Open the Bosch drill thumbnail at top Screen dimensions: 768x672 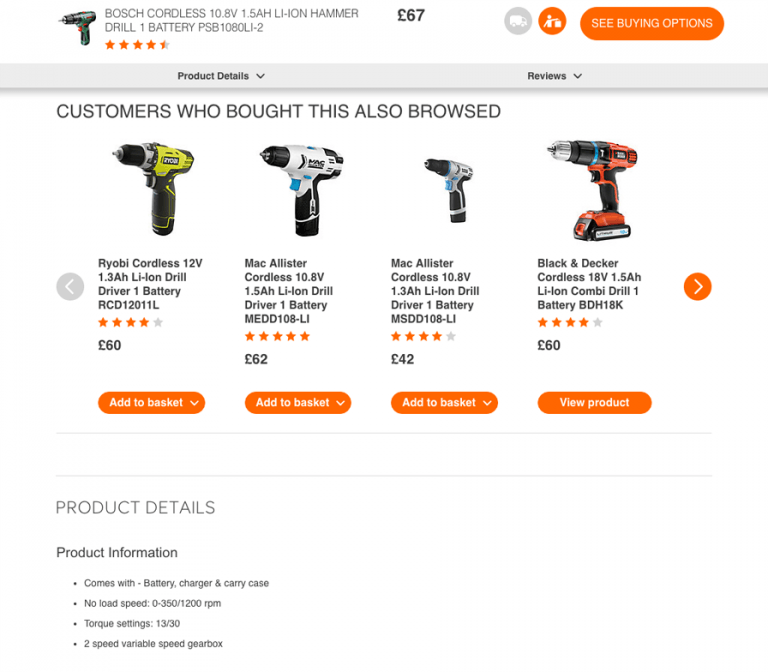pyautogui.click(x=77, y=27)
